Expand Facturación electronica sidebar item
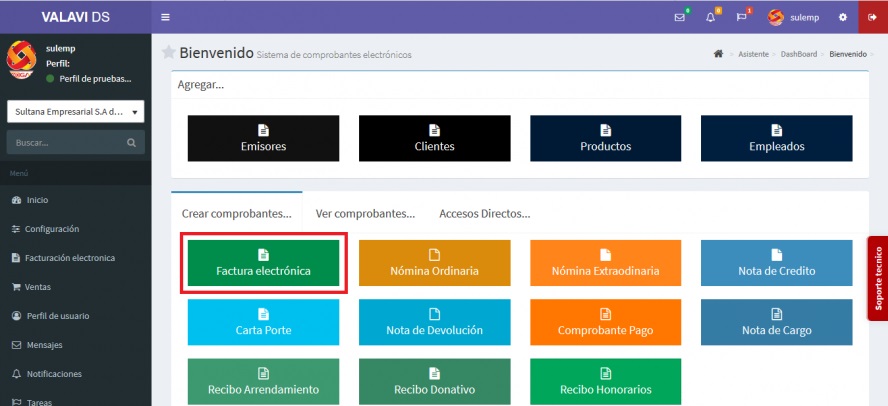The height and width of the screenshot is (406, 888). pyautogui.click(x=70, y=258)
